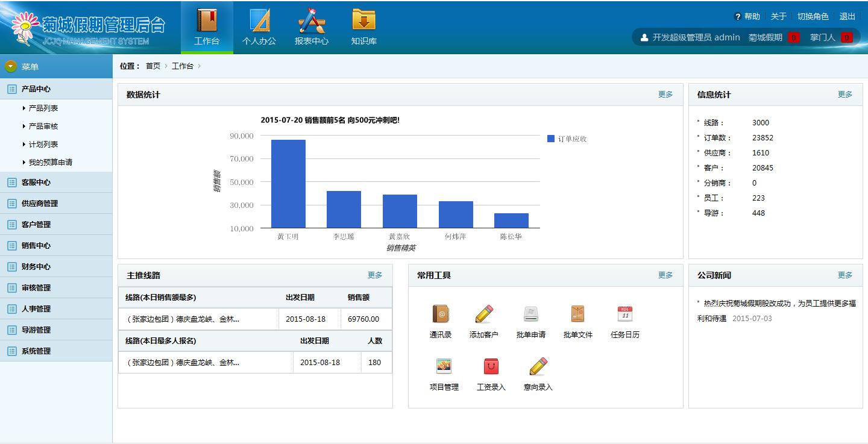Switch to the 报表中心 tab
This screenshot has width=868, height=444.
(312, 28)
